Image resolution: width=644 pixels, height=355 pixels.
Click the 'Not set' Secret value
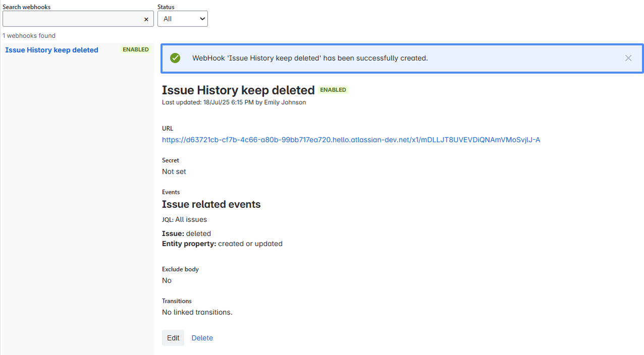[174, 171]
